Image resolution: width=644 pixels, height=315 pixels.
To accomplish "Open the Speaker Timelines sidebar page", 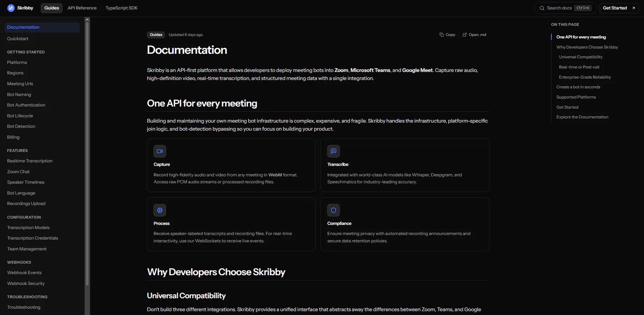I will [x=26, y=182].
